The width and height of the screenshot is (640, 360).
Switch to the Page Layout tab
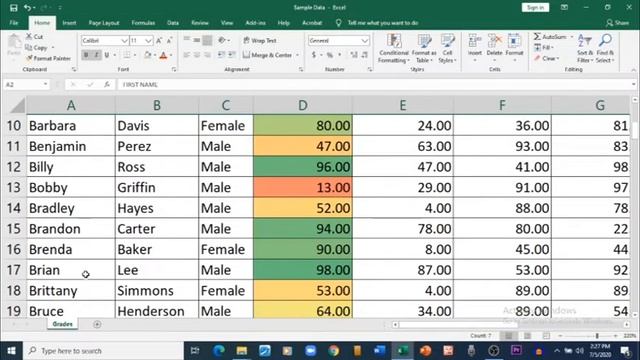click(x=104, y=23)
